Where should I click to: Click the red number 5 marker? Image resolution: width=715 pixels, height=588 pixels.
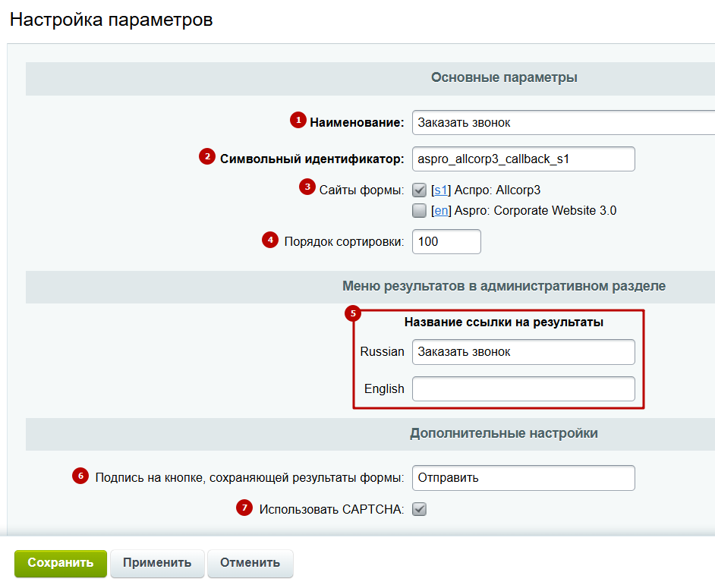pos(353,313)
